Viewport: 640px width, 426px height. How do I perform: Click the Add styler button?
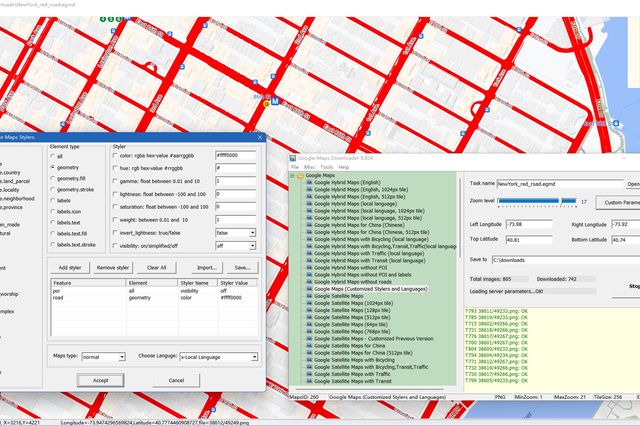(x=70, y=268)
